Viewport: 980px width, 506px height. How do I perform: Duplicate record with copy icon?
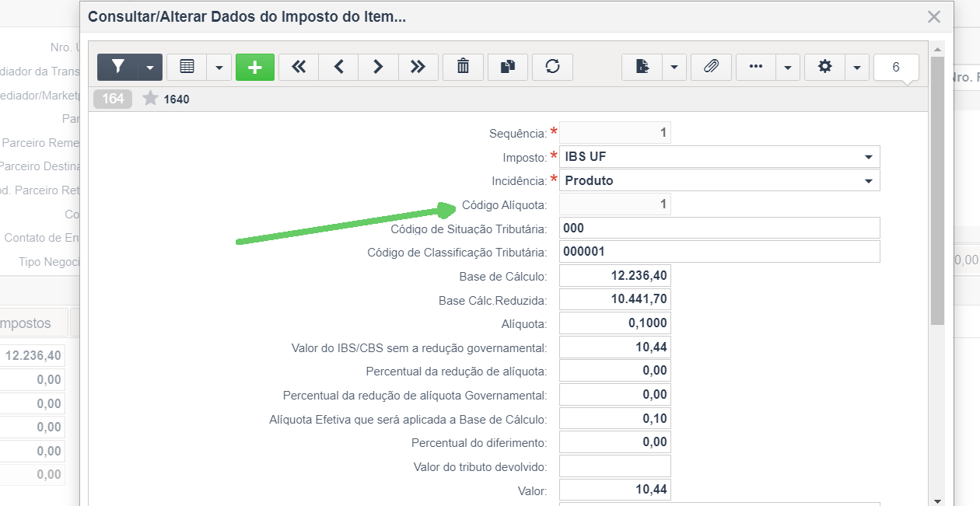[508, 67]
